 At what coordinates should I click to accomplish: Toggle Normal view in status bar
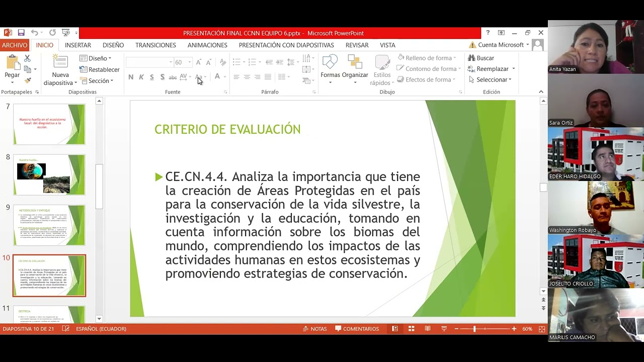395,329
